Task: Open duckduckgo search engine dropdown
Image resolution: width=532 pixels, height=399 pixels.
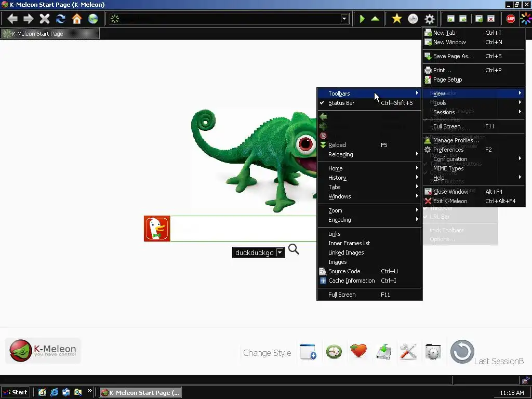Action: point(280,252)
